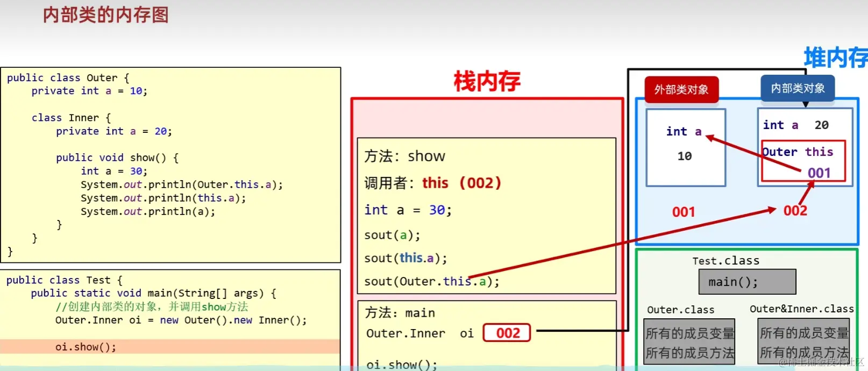Click 'Outer this' field in inner object
Viewport: 868px width, 371px height.
pos(798,152)
